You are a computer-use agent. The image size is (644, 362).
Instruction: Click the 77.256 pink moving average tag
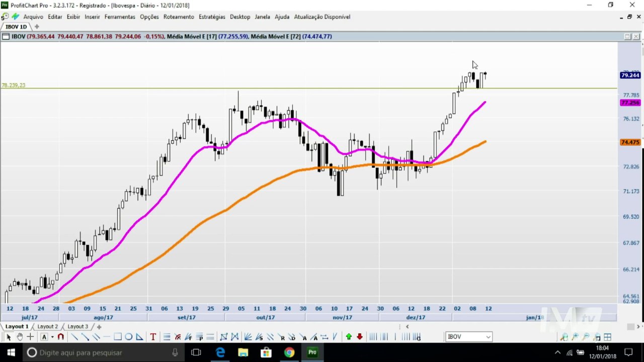630,103
